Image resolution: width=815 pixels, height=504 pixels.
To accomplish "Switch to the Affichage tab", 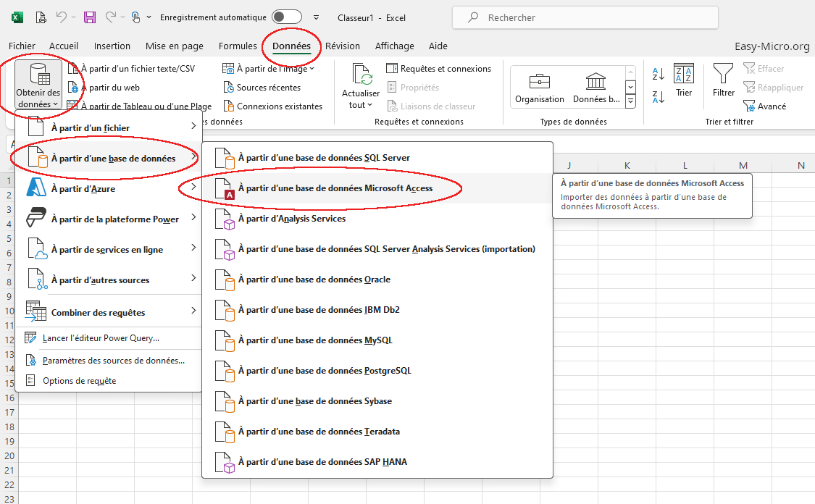I will 395,46.
